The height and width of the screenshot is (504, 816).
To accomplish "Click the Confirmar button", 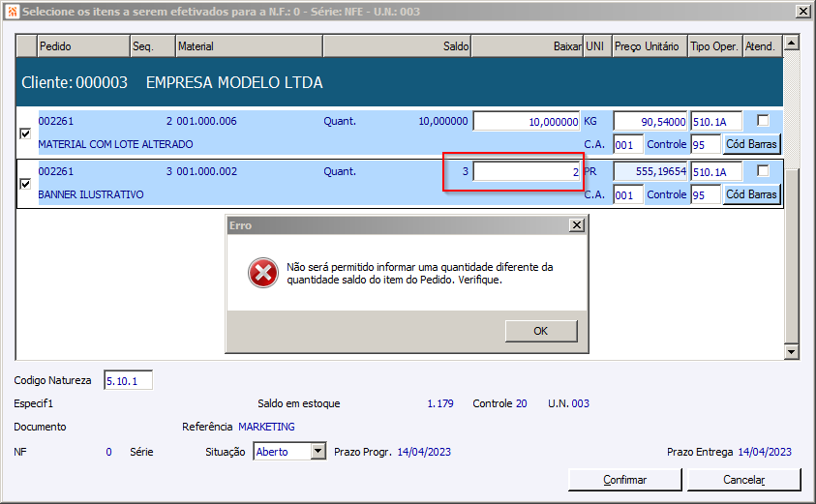I will [624, 480].
